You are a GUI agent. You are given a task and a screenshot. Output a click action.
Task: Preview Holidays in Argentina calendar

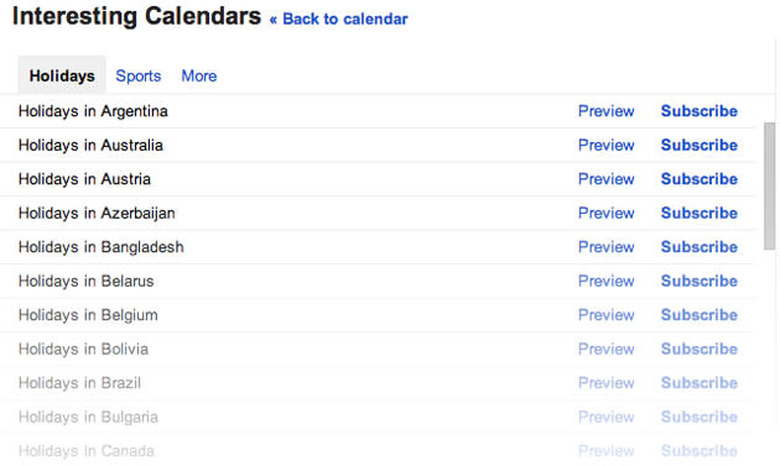click(x=606, y=111)
